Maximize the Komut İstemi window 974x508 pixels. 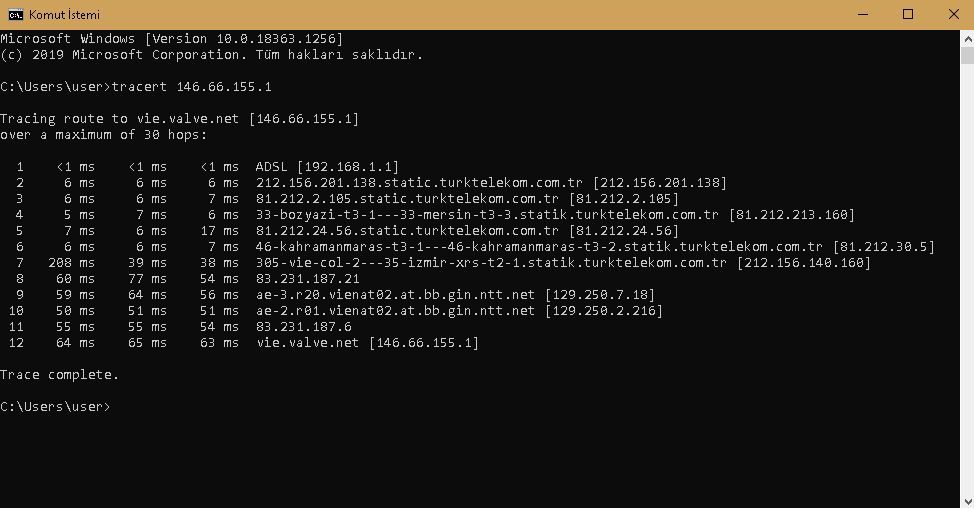click(908, 14)
